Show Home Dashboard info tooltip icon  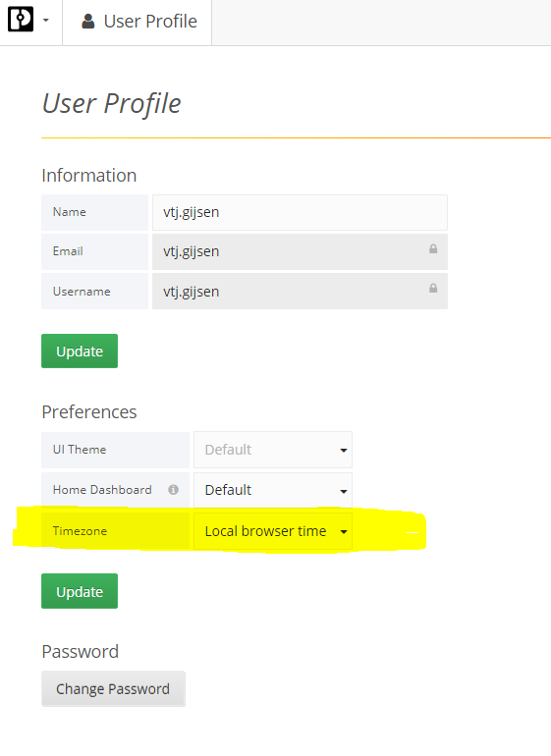point(173,490)
